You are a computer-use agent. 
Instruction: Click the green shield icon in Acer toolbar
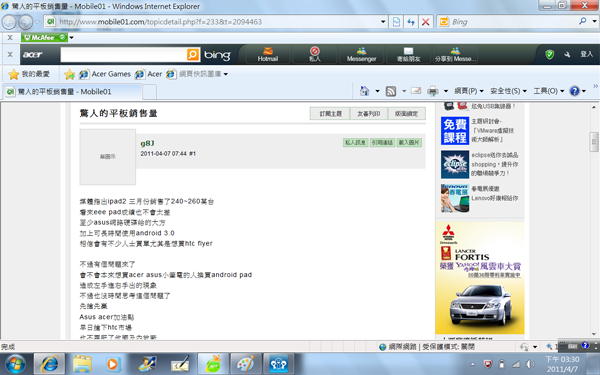tap(549, 54)
